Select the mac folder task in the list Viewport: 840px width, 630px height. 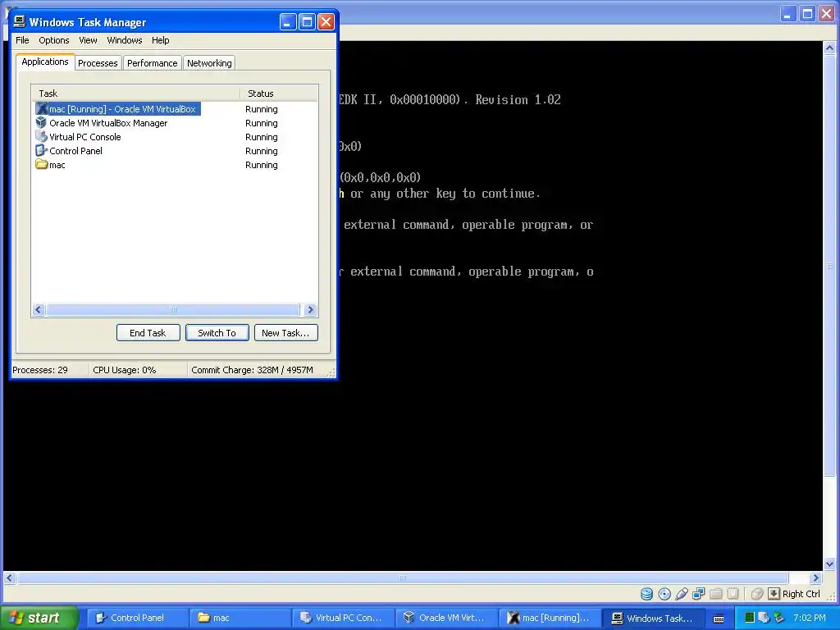57,164
